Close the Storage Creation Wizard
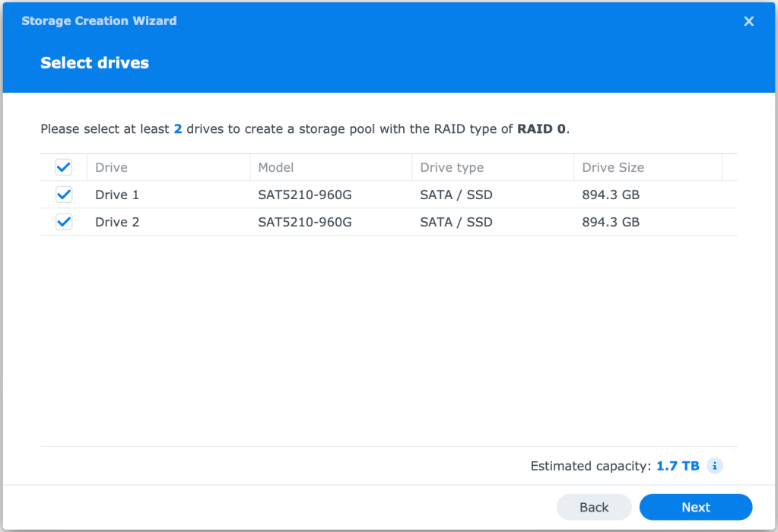The height and width of the screenshot is (532, 778). click(748, 21)
